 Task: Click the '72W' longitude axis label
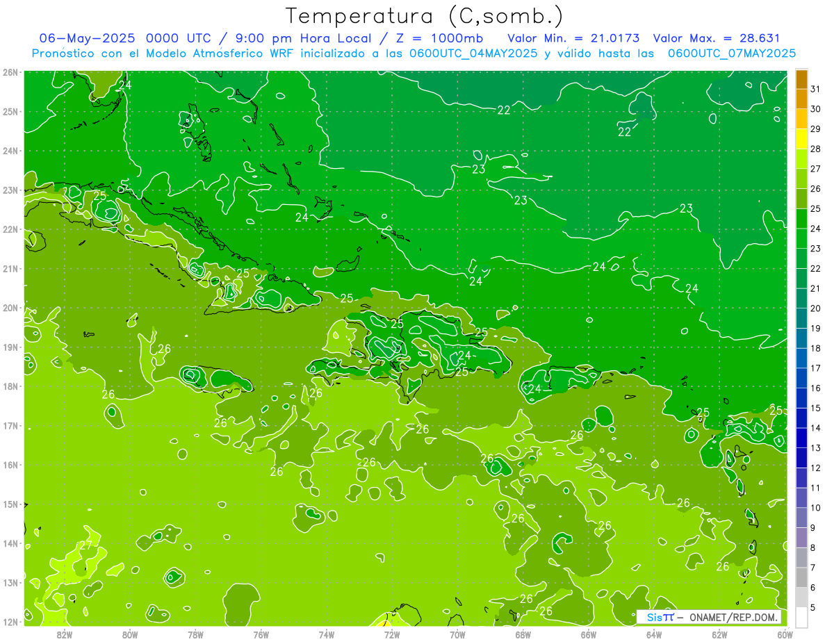click(x=392, y=634)
